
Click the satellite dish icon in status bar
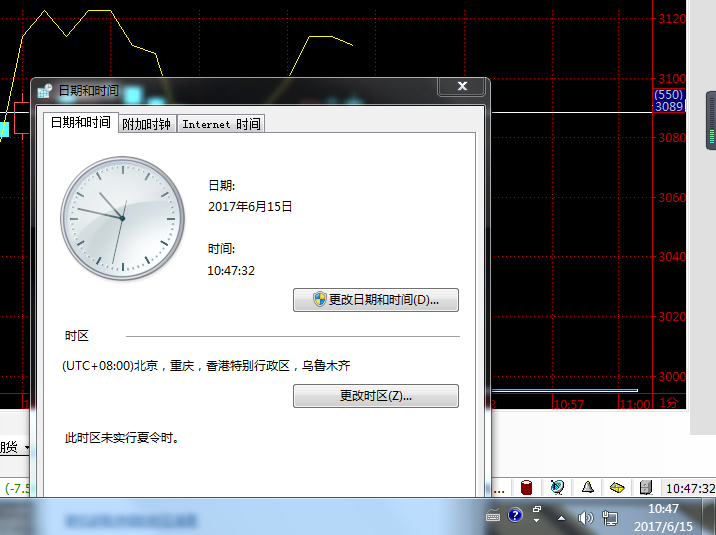coord(557,488)
